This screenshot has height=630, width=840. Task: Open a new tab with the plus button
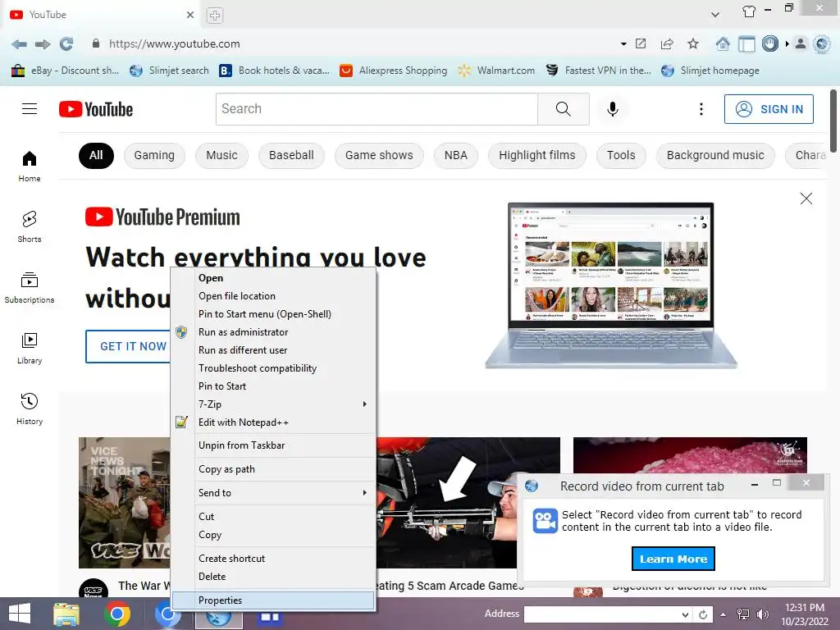coord(215,16)
